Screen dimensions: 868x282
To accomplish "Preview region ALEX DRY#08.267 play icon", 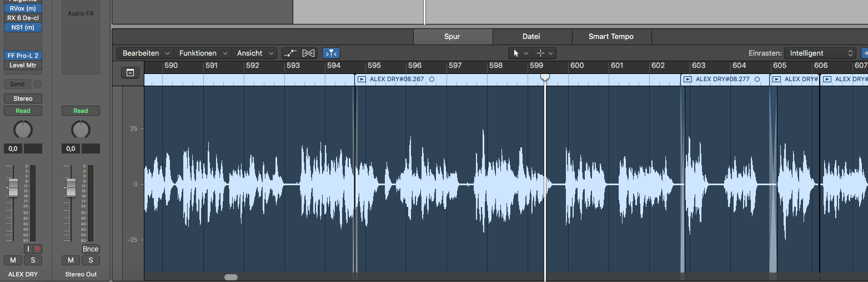I will click(x=362, y=80).
